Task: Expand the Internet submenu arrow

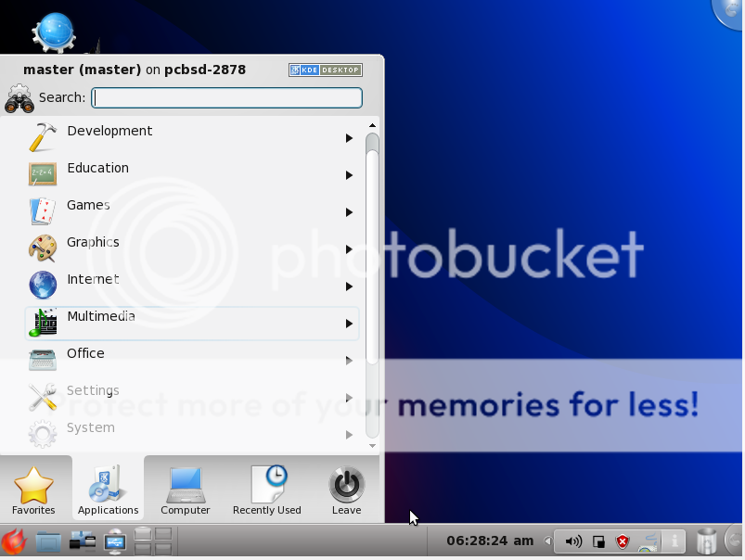Action: pos(349,286)
